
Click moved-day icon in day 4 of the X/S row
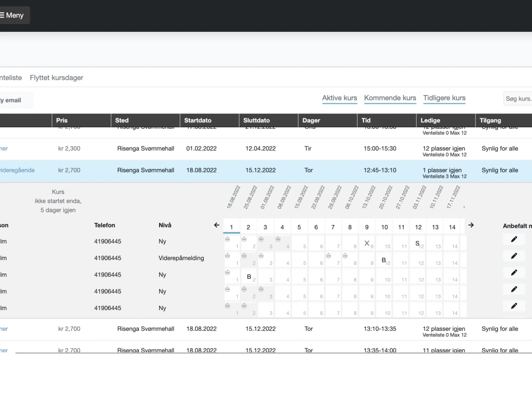point(278,239)
